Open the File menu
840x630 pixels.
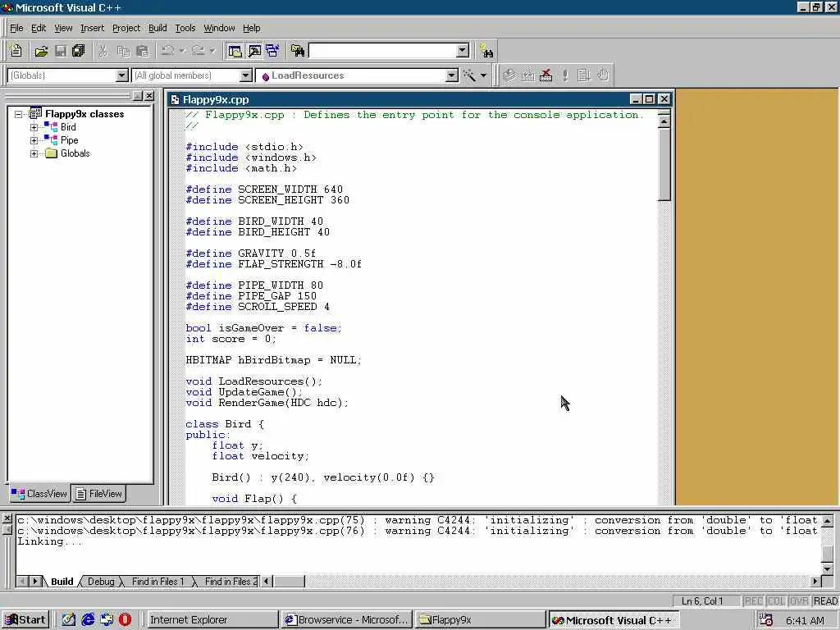click(x=16, y=28)
